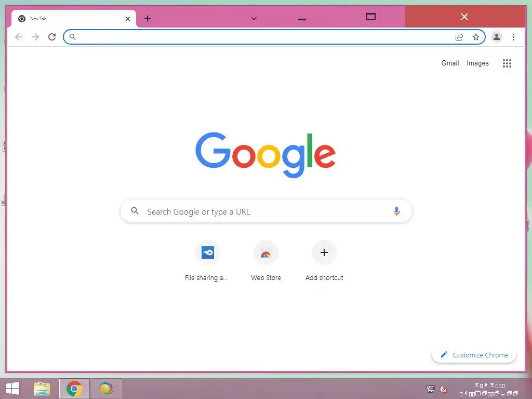
Task: Click Add shortcut tile
Action: pos(324,261)
